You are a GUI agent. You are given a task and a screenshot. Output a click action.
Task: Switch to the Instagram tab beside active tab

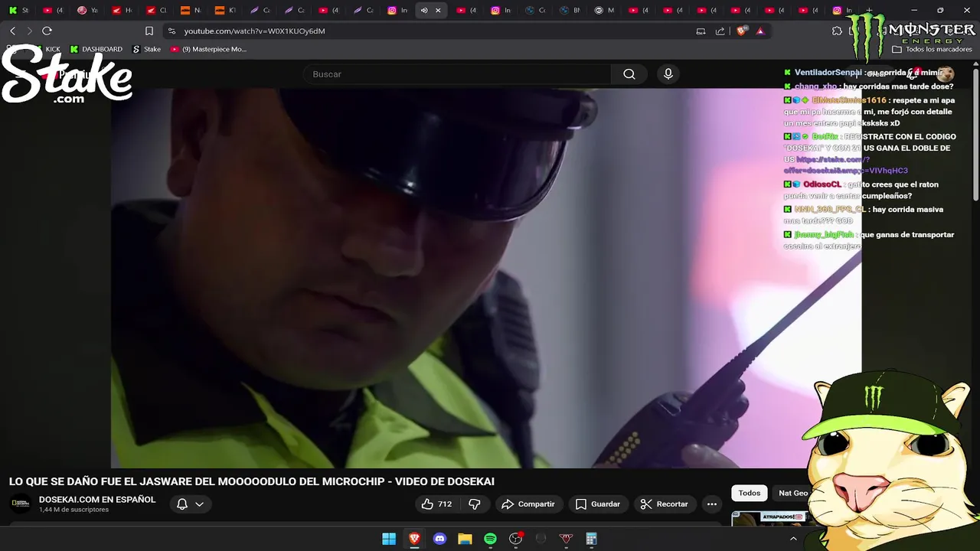click(x=397, y=10)
